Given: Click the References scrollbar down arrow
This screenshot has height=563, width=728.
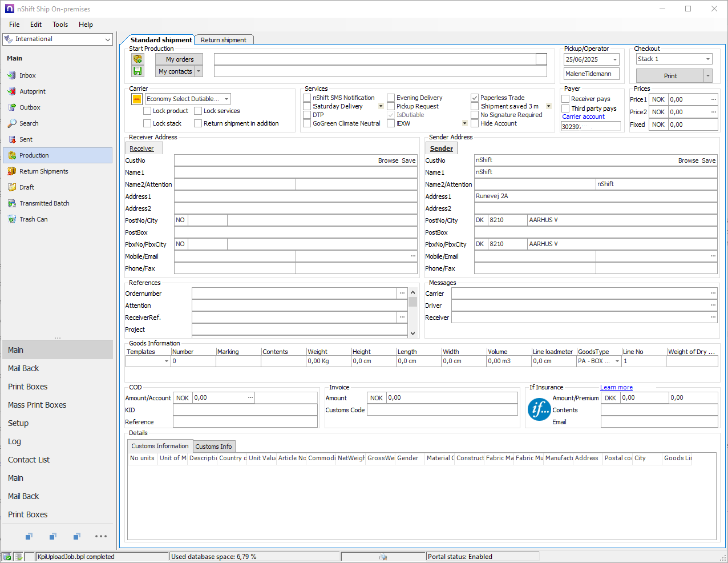Looking at the screenshot, I should pyautogui.click(x=412, y=333).
